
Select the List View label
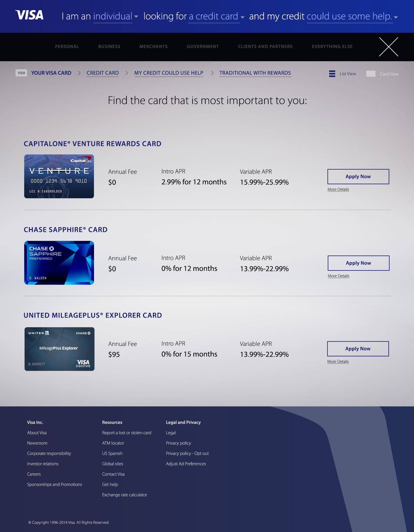(348, 74)
